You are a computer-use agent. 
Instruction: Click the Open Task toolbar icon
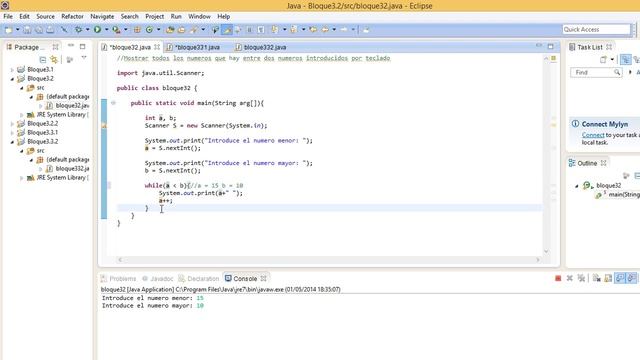pyautogui.click(x=181, y=30)
